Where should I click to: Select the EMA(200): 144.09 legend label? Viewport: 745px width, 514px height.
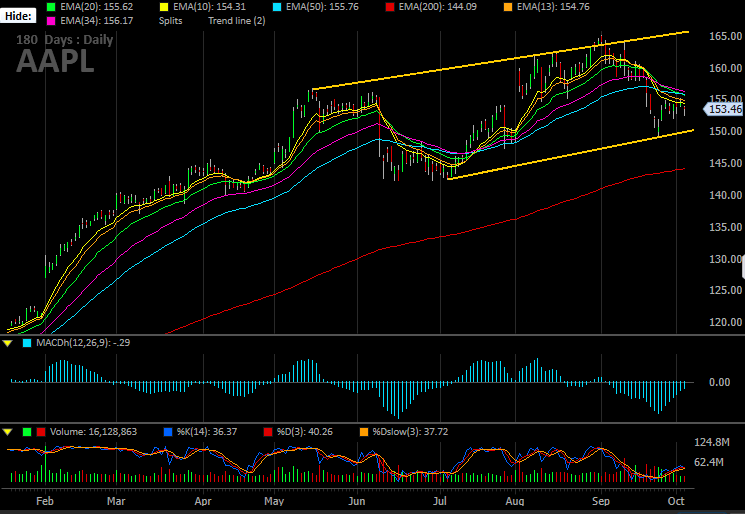pyautogui.click(x=438, y=7)
